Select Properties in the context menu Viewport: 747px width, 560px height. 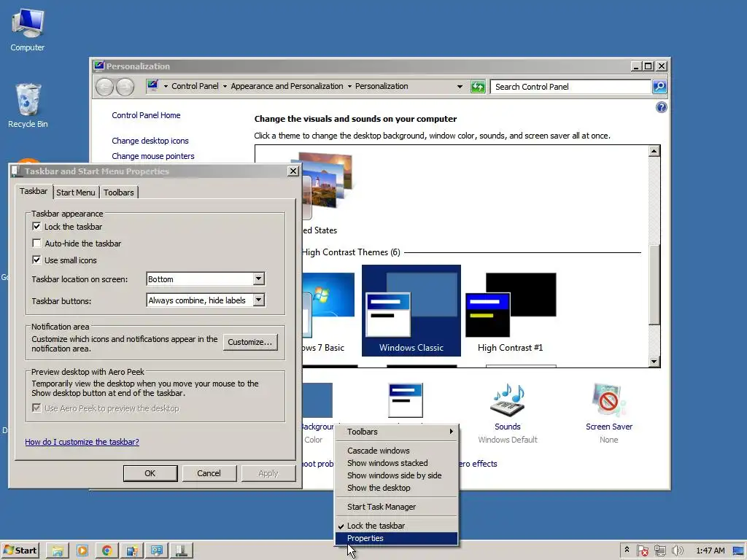pos(396,538)
